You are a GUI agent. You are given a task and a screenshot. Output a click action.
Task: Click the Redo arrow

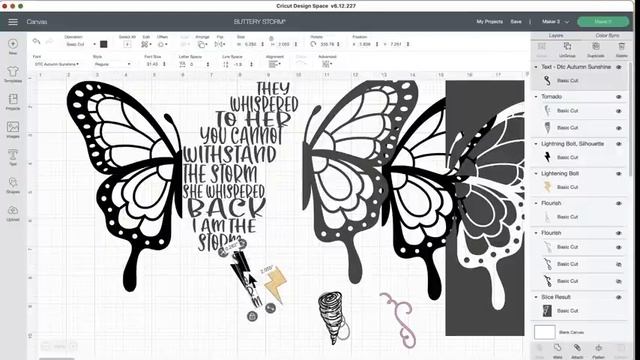pyautogui.click(x=49, y=41)
